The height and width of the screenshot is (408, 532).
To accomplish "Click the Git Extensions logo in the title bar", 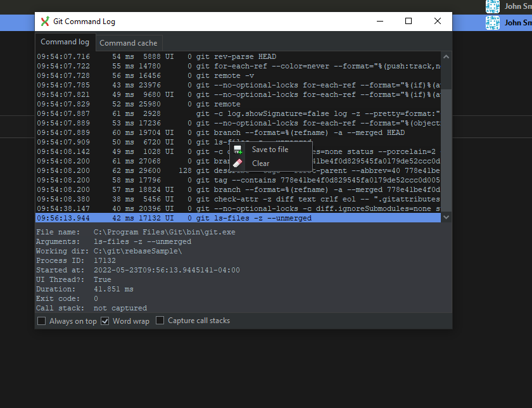I will (44, 21).
